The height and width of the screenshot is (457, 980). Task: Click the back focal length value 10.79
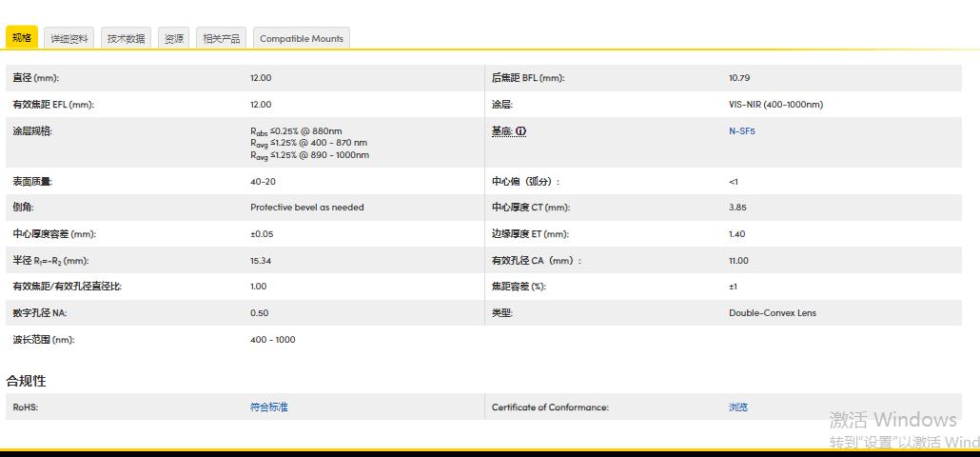pos(738,78)
